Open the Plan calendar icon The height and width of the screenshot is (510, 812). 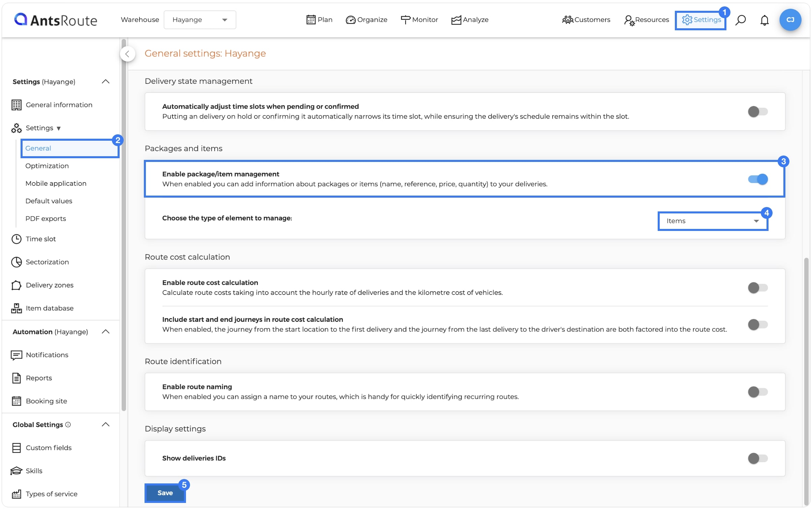pyautogui.click(x=311, y=20)
